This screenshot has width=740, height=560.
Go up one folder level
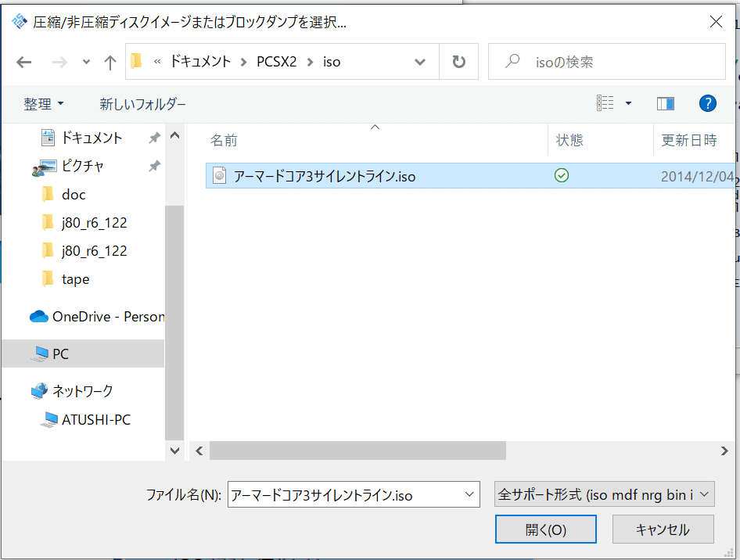(x=110, y=62)
